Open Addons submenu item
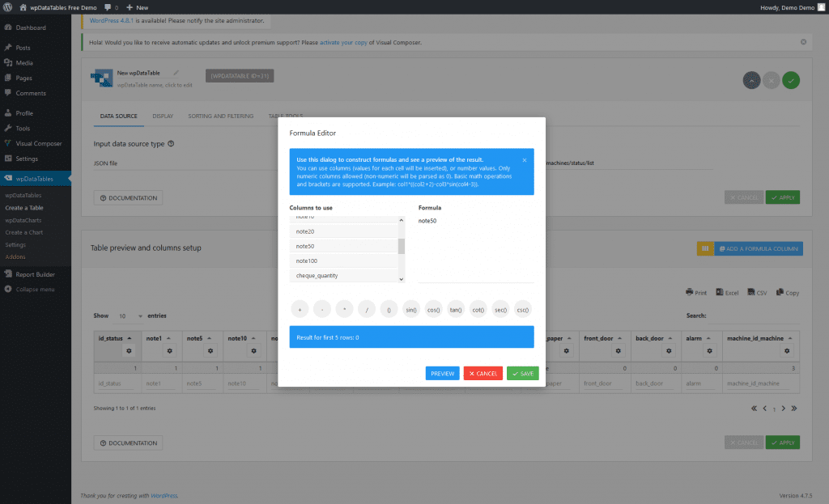829x504 pixels. 15,256
